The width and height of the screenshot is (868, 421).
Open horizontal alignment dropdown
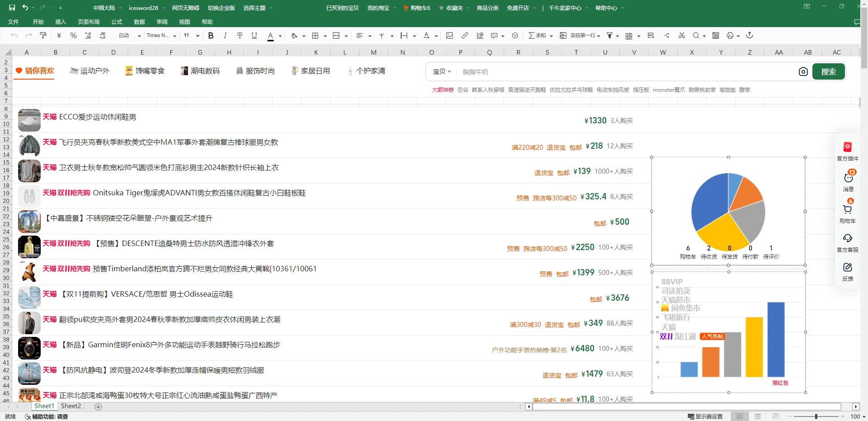point(370,36)
